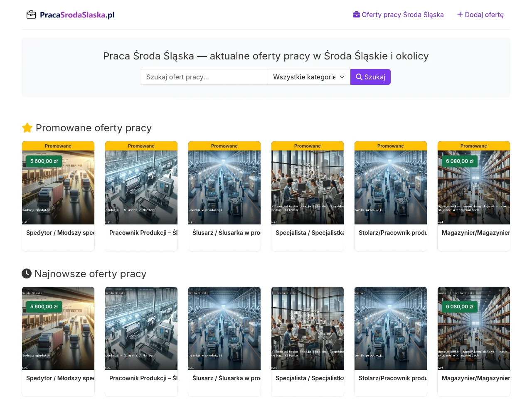Click the Szukaj ofert pracy search field

pyautogui.click(x=204, y=77)
